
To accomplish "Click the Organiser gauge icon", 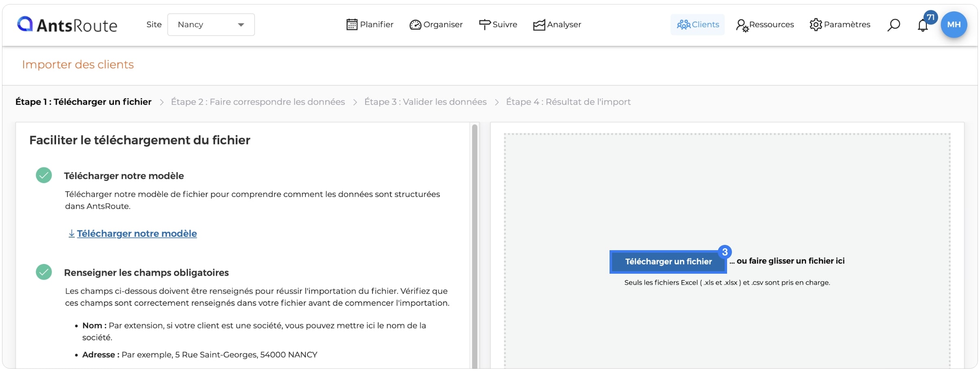I will [x=415, y=25].
